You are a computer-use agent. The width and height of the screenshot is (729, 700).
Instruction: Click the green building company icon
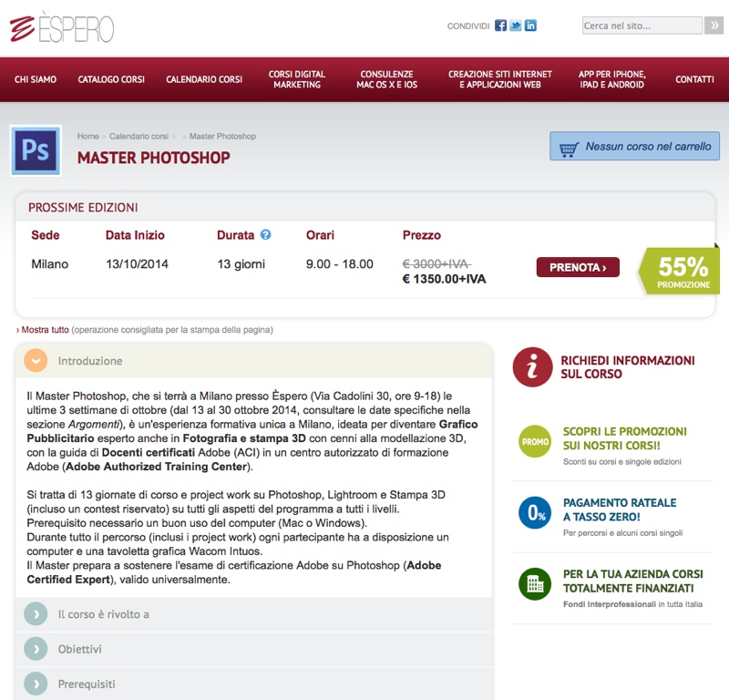(x=535, y=583)
